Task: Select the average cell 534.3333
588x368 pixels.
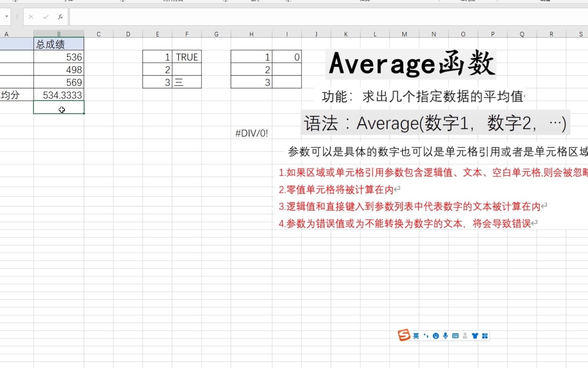Action: (59, 95)
